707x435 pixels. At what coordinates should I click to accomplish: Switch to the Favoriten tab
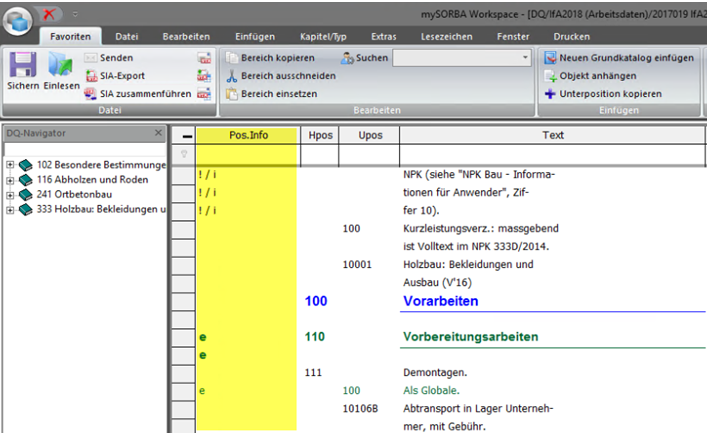tap(70, 37)
